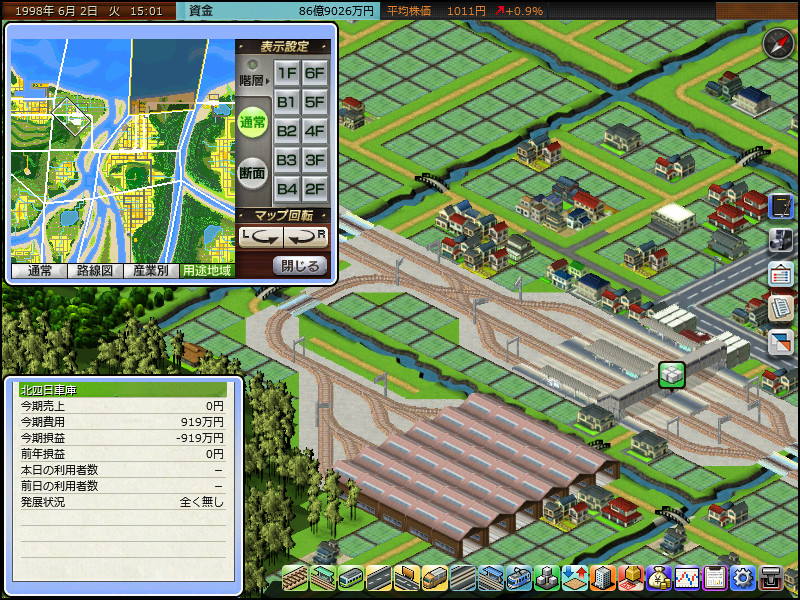Viewport: 800px width, 600px height.
Task: Click the minimap overview image
Action: [123, 151]
